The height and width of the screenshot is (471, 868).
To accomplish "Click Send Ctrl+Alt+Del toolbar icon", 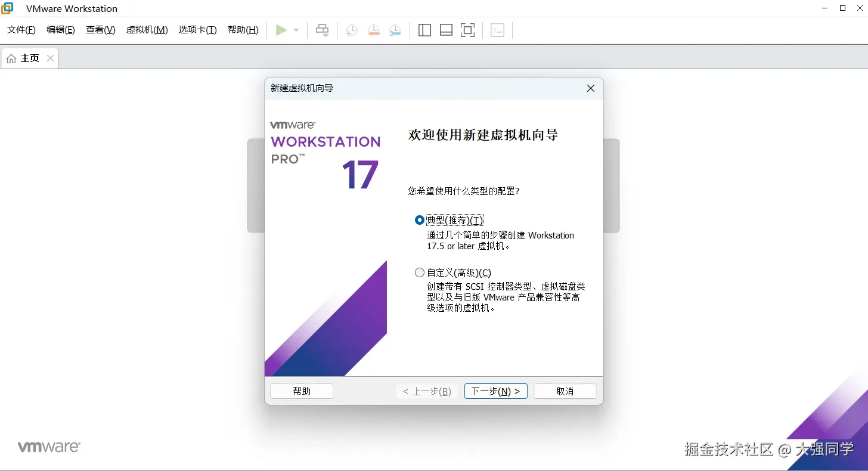I will pos(323,30).
